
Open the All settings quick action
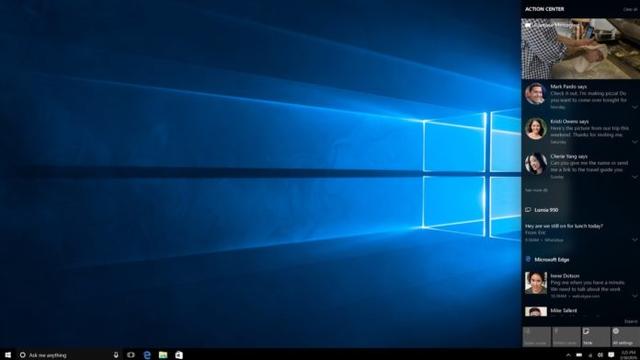click(626, 337)
